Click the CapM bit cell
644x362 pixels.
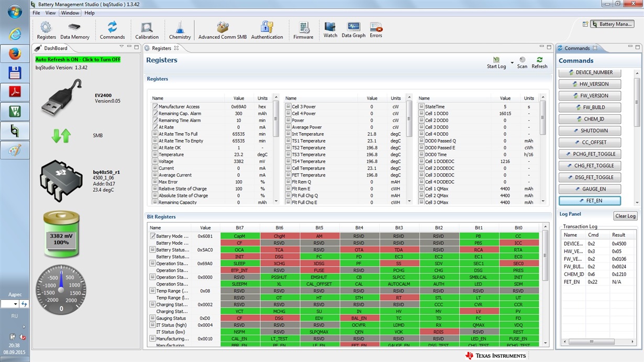239,236
